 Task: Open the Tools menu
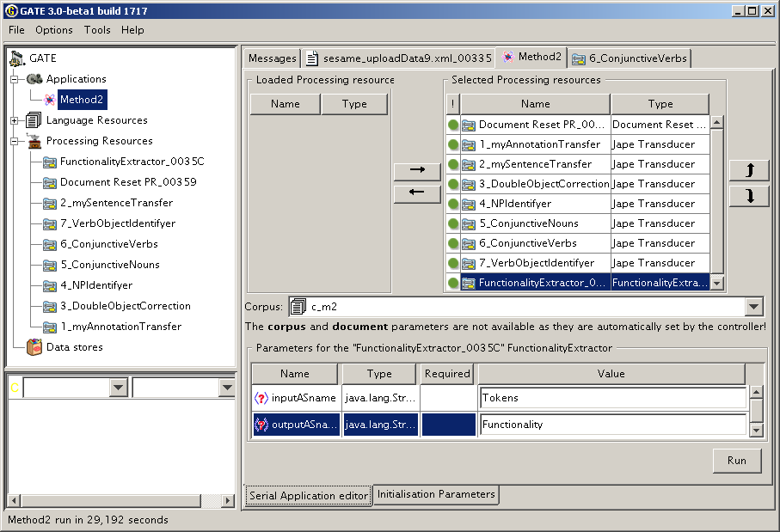(x=97, y=30)
